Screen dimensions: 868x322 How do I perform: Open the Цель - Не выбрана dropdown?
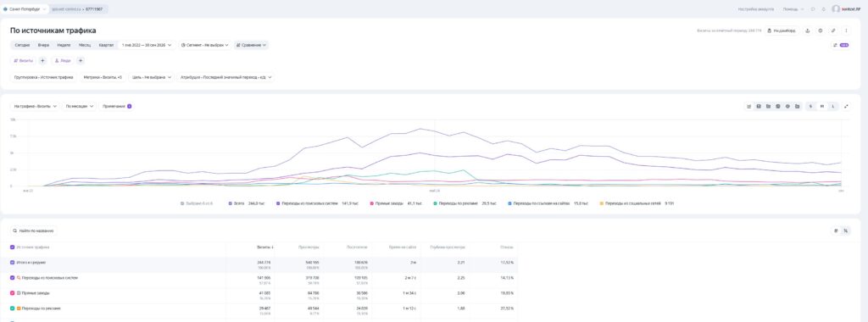[152, 77]
